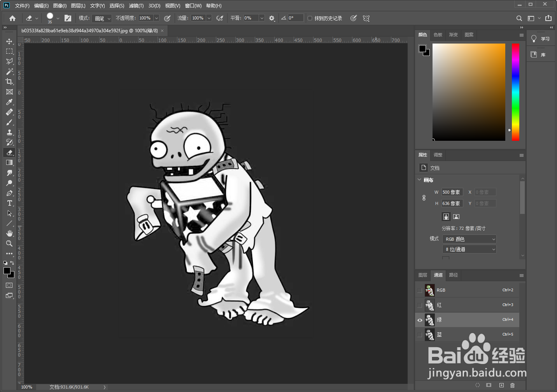The image size is (557, 392).
Task: Collapse the Canvas section
Action: click(419, 180)
